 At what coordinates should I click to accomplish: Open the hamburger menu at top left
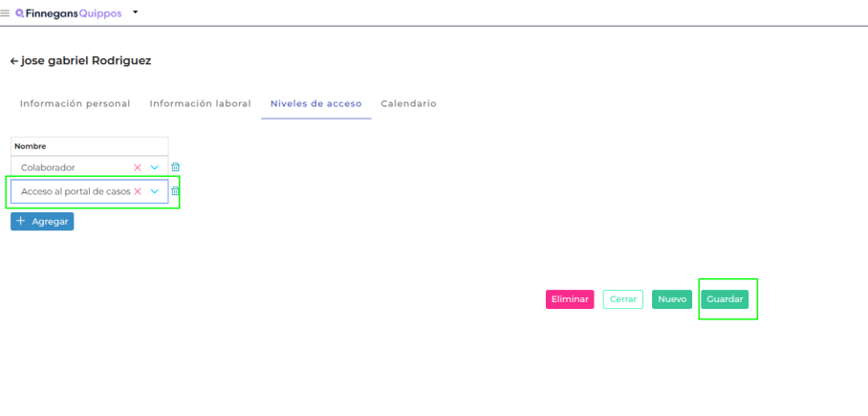(6, 13)
